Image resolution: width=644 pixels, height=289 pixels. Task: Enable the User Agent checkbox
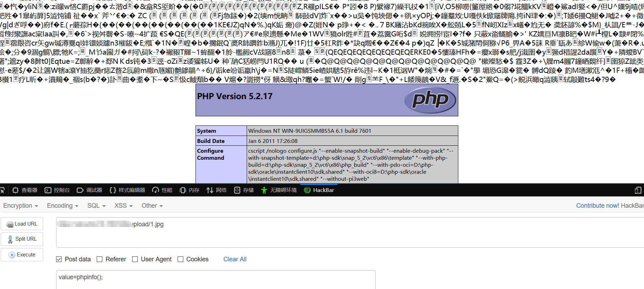(x=135, y=259)
